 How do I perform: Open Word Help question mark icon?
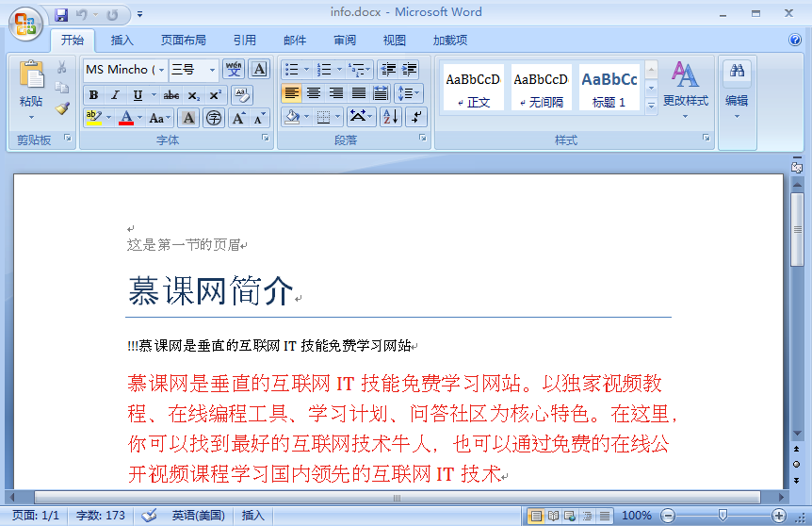pyautogui.click(x=795, y=40)
